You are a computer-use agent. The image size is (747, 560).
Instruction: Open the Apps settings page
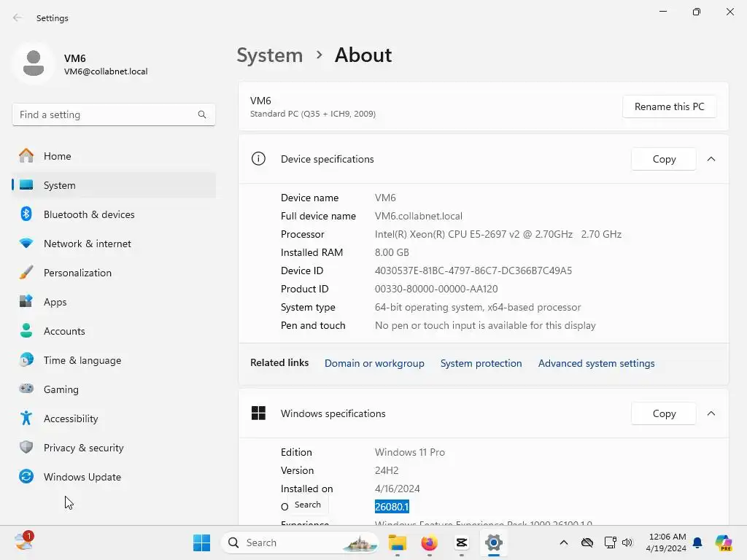(113, 302)
